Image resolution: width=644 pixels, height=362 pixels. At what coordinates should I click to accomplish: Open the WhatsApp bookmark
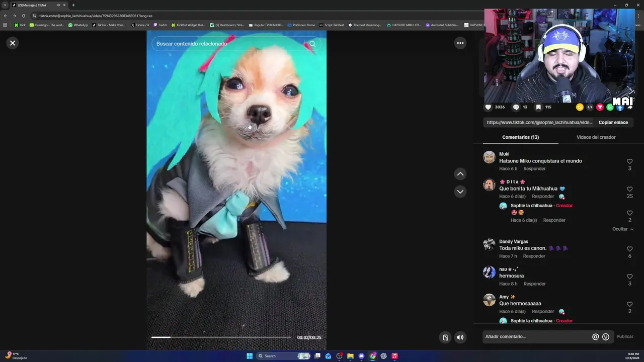point(78,25)
